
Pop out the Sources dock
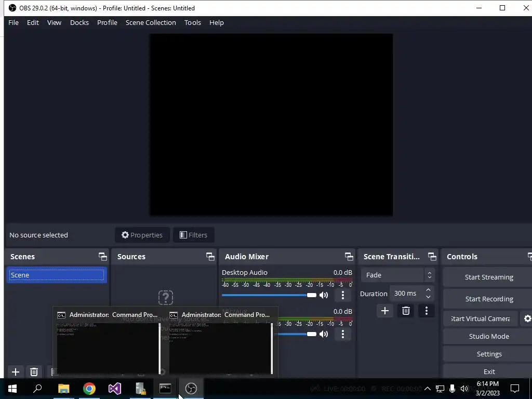[210, 257]
